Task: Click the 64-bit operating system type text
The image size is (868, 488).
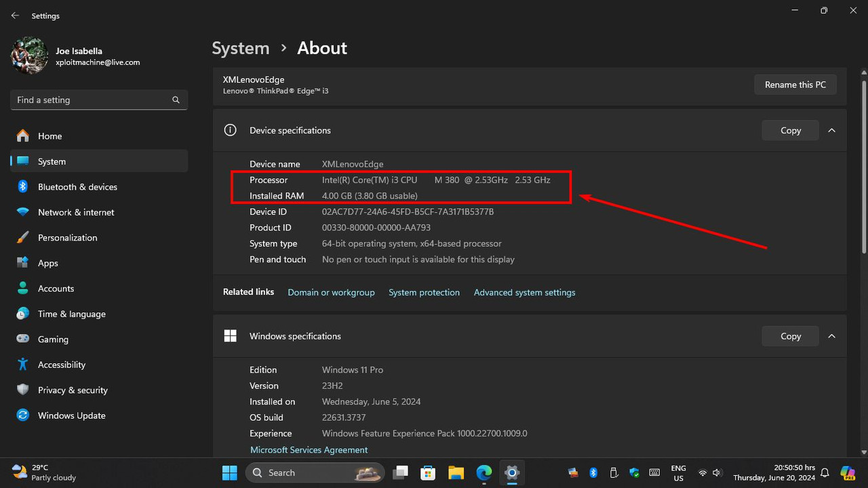Action: [412, 243]
